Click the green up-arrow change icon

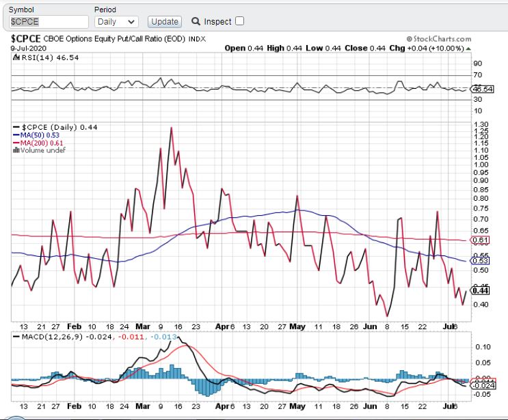point(468,48)
